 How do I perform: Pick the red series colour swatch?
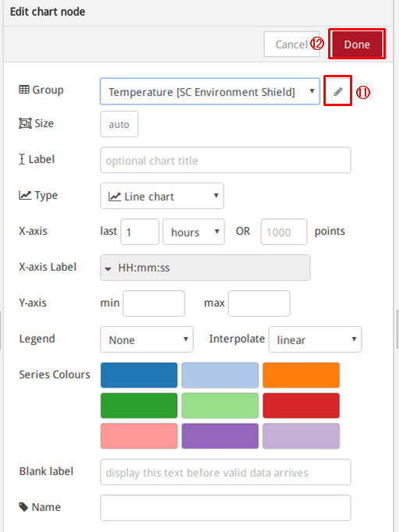301,406
